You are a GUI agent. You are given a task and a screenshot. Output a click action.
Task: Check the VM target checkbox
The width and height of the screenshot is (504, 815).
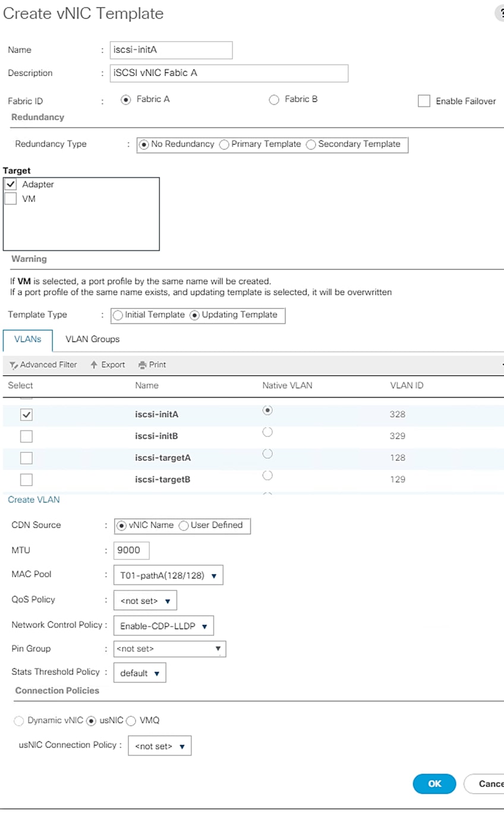(x=11, y=199)
